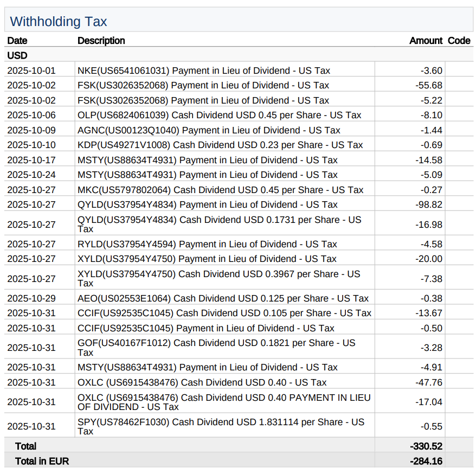Click the AEO Cash Dividend description
The height and width of the screenshot is (474, 476).
223,298
